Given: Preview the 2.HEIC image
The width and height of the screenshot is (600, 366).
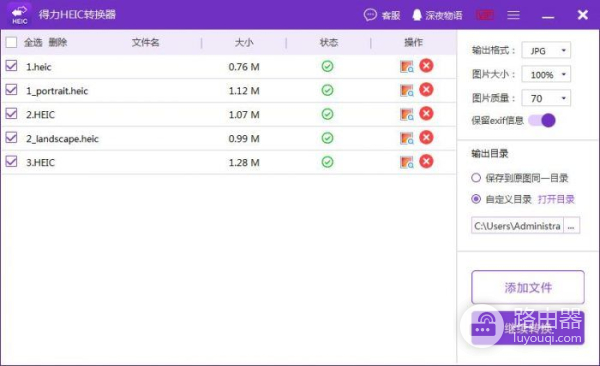Looking at the screenshot, I should point(406,114).
